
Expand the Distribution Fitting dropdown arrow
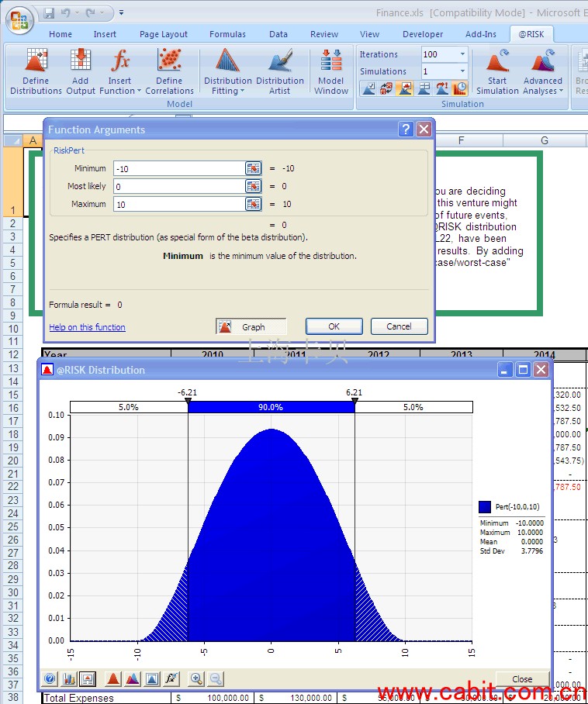(x=243, y=91)
